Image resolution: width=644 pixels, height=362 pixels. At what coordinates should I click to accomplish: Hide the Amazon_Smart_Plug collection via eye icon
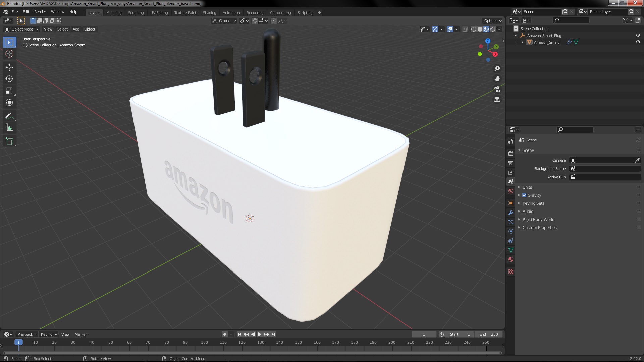pyautogui.click(x=638, y=35)
